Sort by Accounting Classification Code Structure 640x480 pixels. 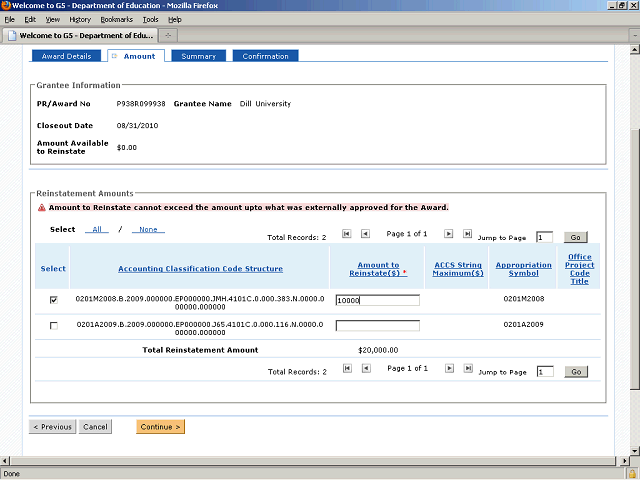click(200, 268)
